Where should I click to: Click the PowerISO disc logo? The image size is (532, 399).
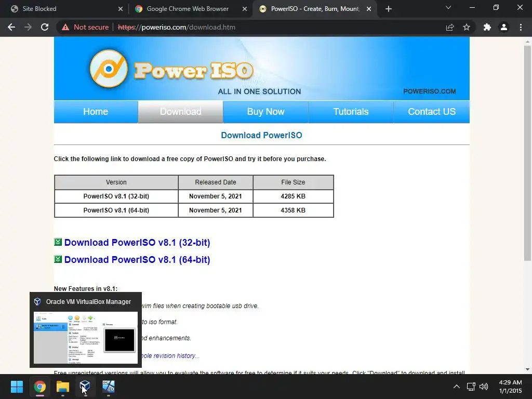pyautogui.click(x=109, y=69)
